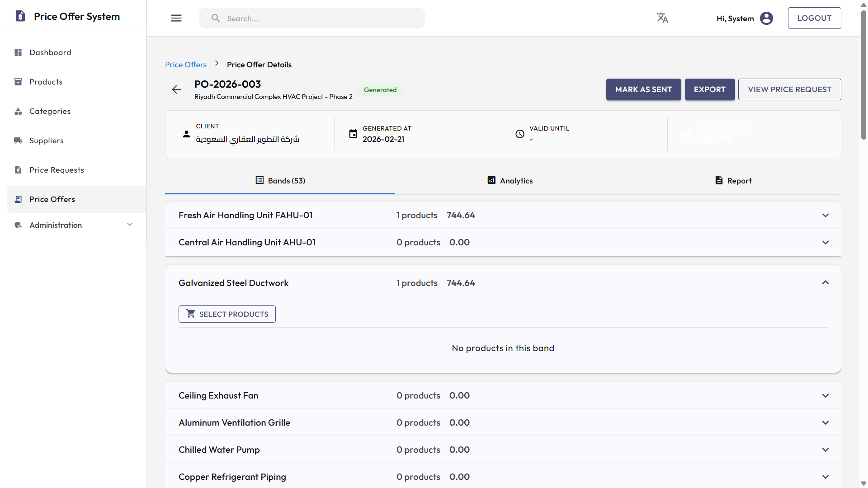This screenshot has width=868, height=488.
Task: Open the Price Offers breadcrumb link
Action: click(x=185, y=65)
